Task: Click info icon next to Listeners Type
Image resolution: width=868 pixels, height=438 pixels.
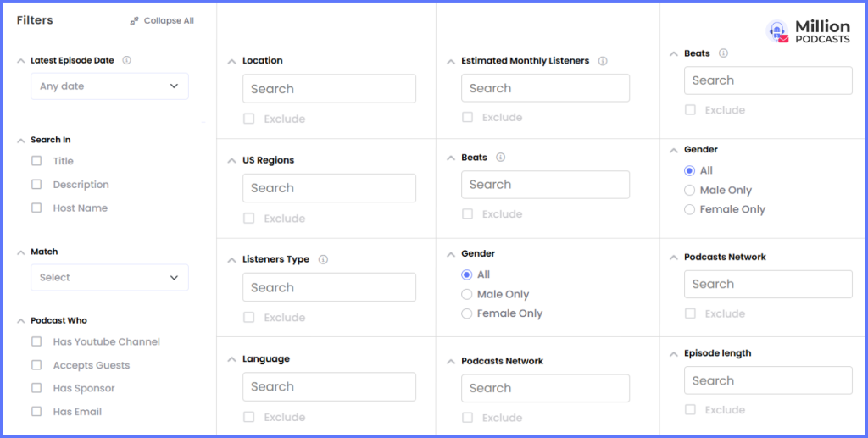Action: pyautogui.click(x=323, y=259)
